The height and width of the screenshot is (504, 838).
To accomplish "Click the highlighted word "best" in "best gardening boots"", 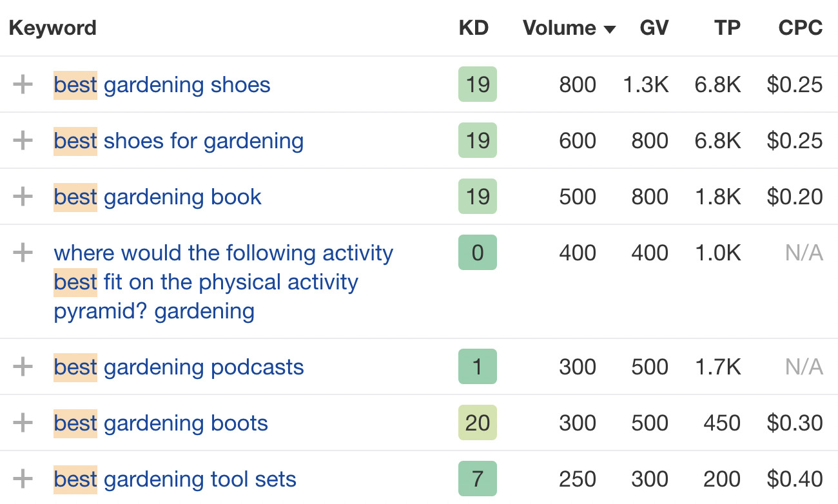I will (75, 423).
